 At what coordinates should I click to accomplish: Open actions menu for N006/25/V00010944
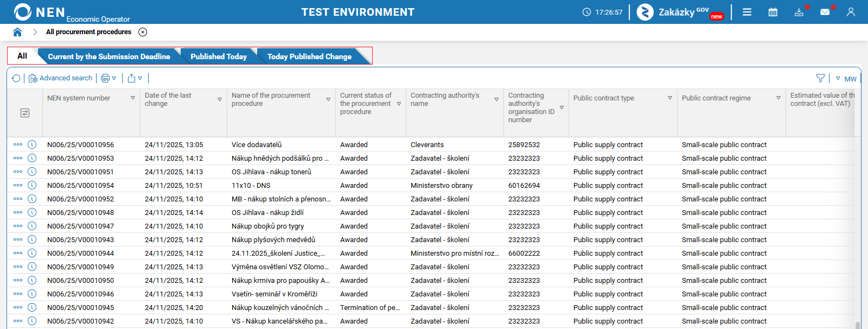[18, 253]
